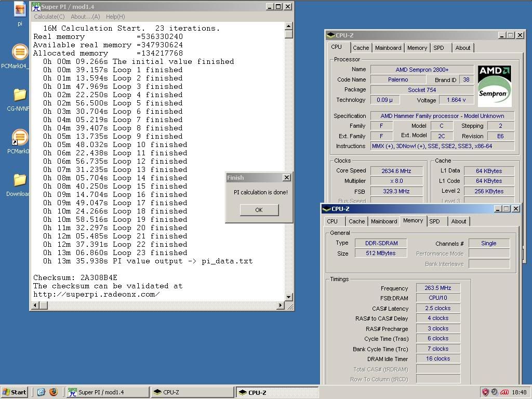Click the taskbar clock 18:48
The image size is (532, 399).
coord(519,392)
